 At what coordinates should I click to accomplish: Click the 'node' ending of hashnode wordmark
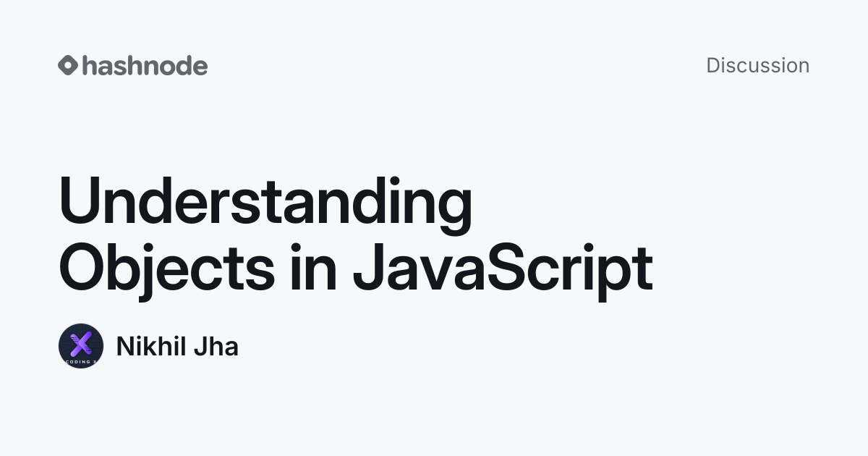click(175, 65)
